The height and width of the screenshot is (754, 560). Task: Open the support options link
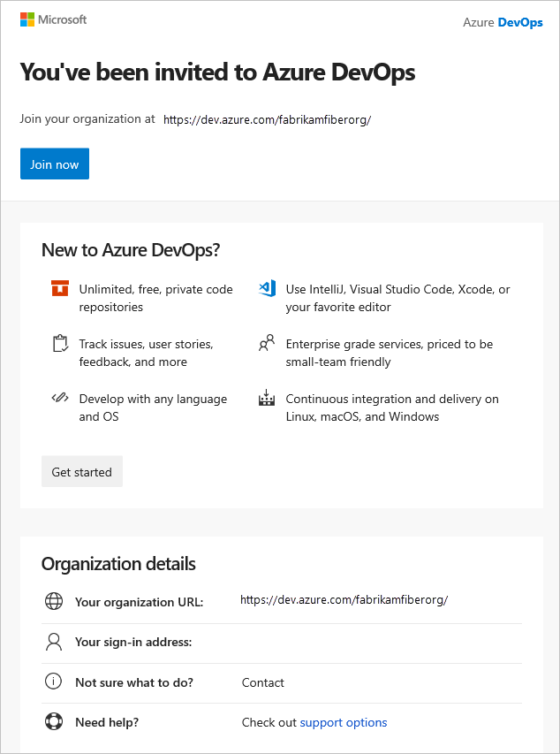pos(344,722)
